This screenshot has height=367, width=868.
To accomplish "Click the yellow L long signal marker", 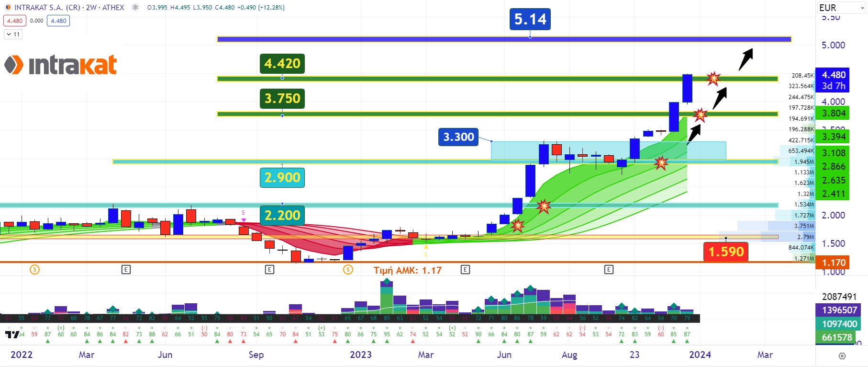I will click(x=426, y=251).
